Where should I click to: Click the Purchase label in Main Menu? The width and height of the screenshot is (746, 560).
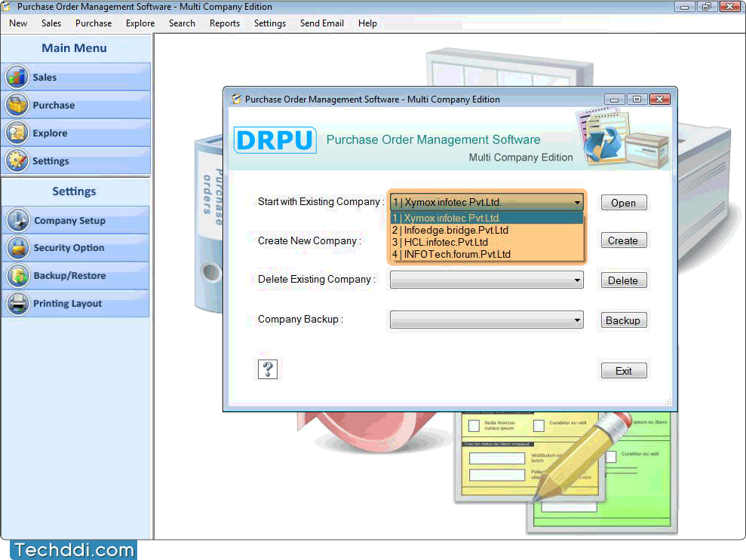(54, 105)
